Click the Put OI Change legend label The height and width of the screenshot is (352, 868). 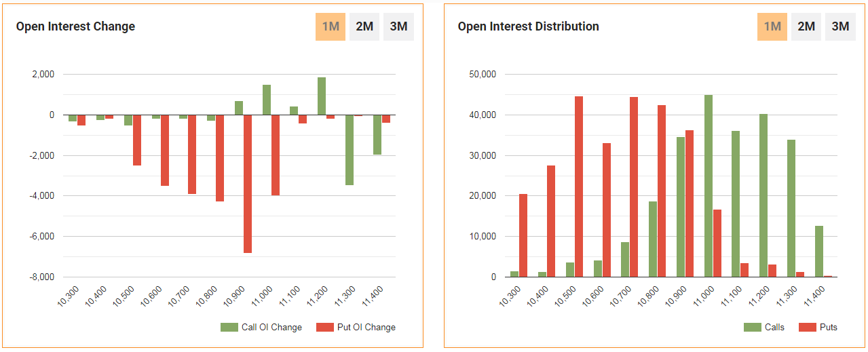pos(366,328)
